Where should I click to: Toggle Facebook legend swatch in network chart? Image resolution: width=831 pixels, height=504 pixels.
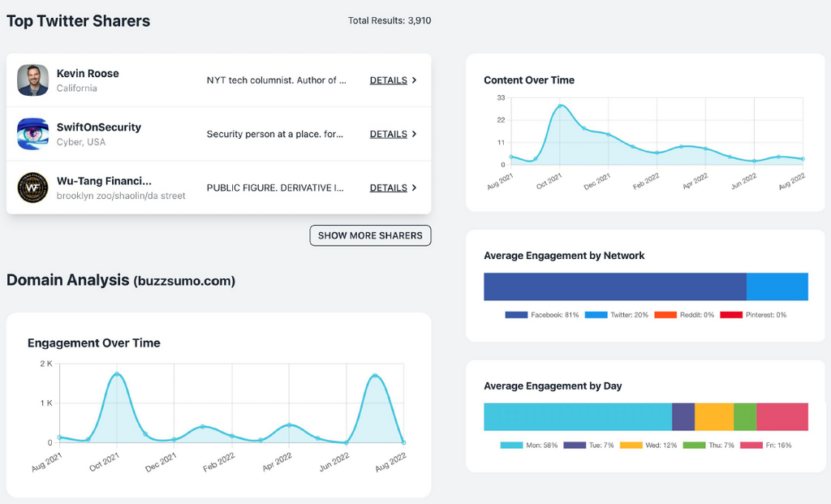516,315
